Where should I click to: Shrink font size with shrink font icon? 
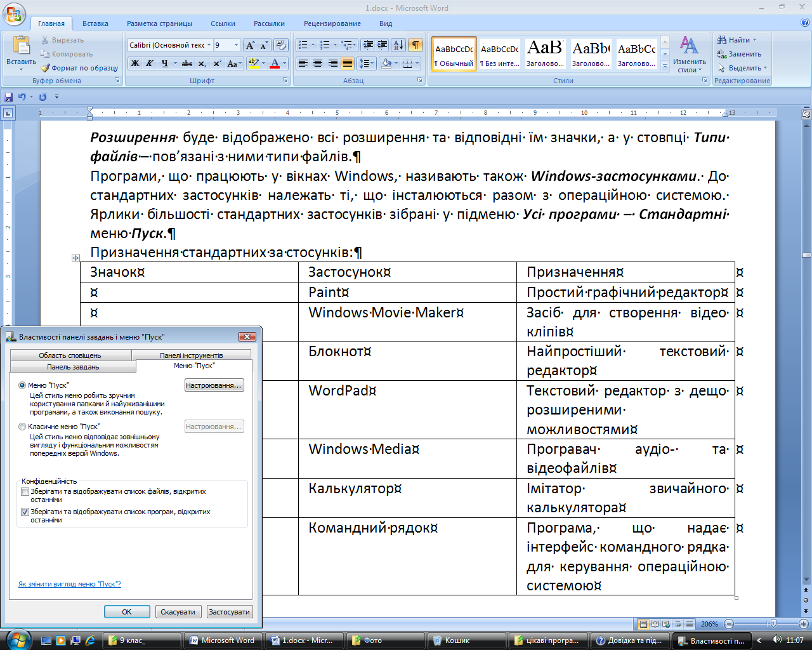pyautogui.click(x=263, y=45)
